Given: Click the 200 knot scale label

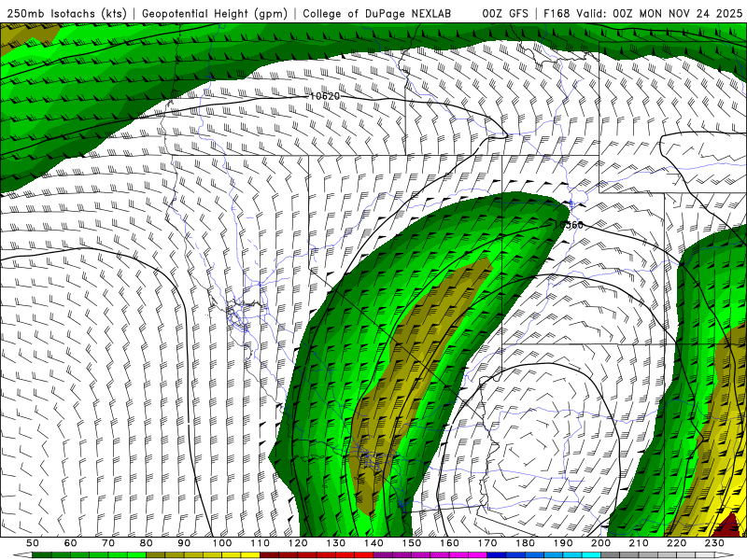Looking at the screenshot, I should (601, 543).
